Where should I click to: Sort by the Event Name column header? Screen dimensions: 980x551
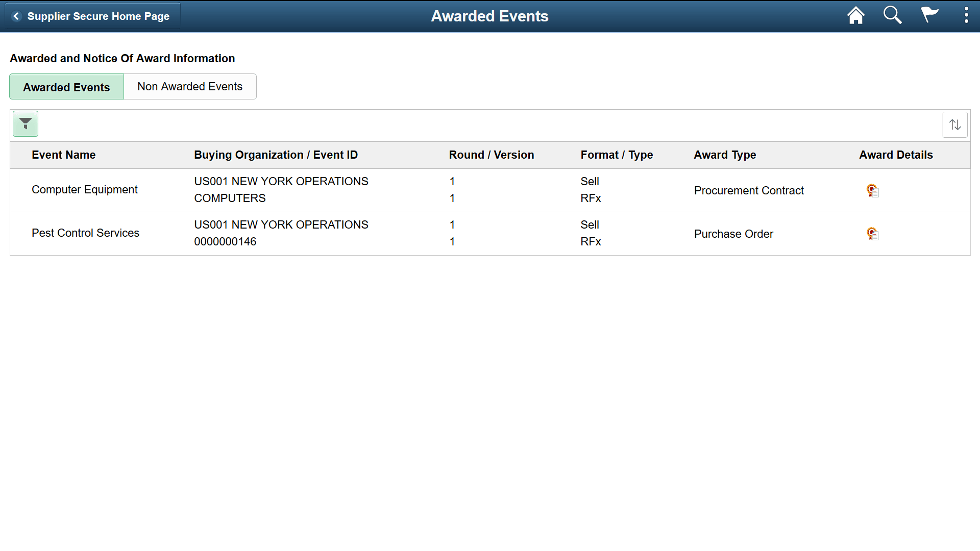[63, 155]
